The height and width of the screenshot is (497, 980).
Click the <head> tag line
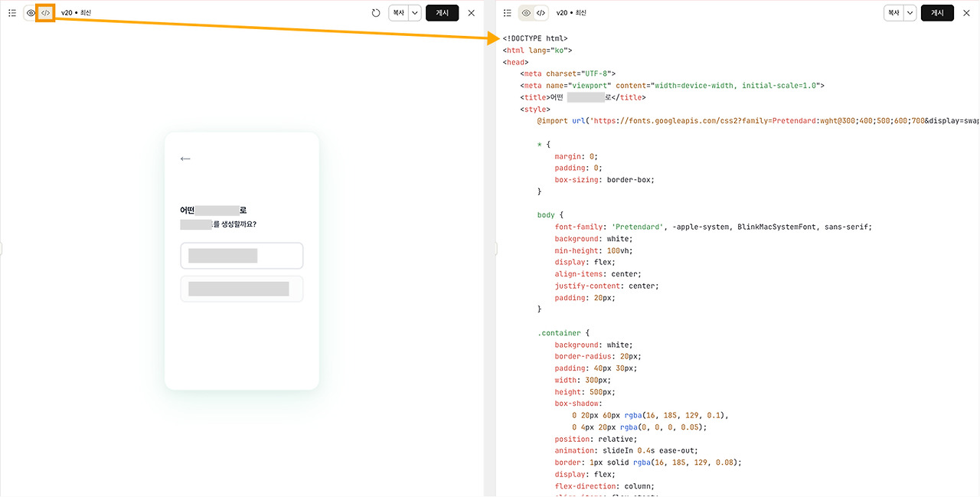(516, 62)
